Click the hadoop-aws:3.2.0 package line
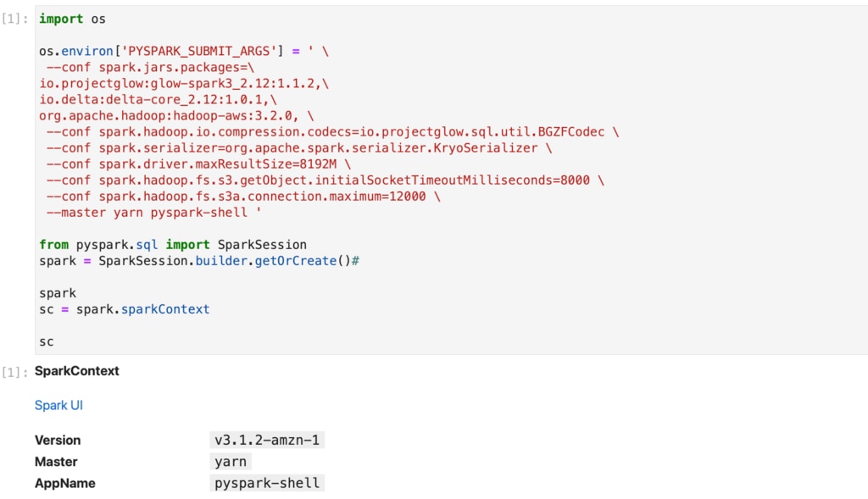 pyautogui.click(x=176, y=115)
